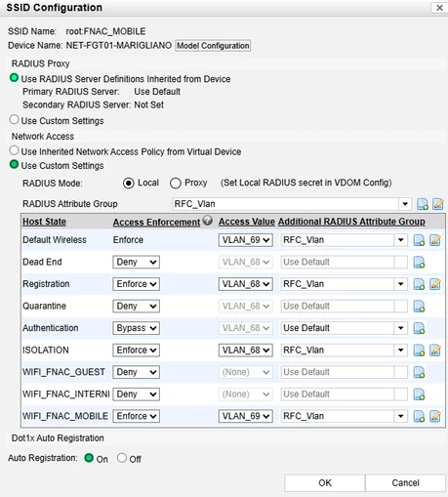
Task: Click add attribute group icon in WIFI_FNAC_GUEST row
Action: click(x=419, y=372)
